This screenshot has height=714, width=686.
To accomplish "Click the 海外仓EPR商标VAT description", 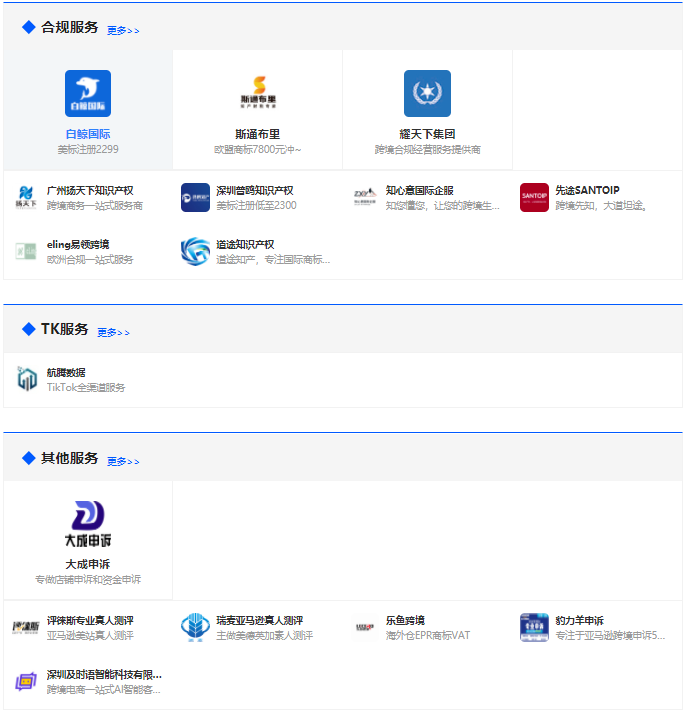I will pyautogui.click(x=428, y=635).
